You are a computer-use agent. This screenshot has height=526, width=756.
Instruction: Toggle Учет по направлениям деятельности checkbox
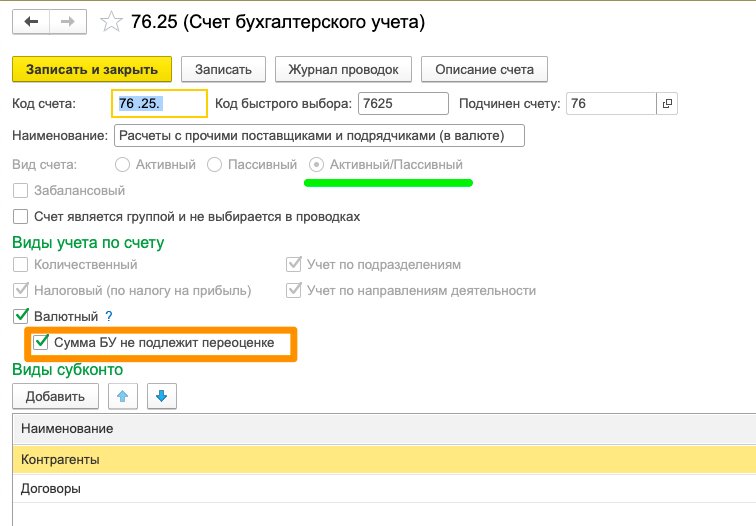pos(294,290)
